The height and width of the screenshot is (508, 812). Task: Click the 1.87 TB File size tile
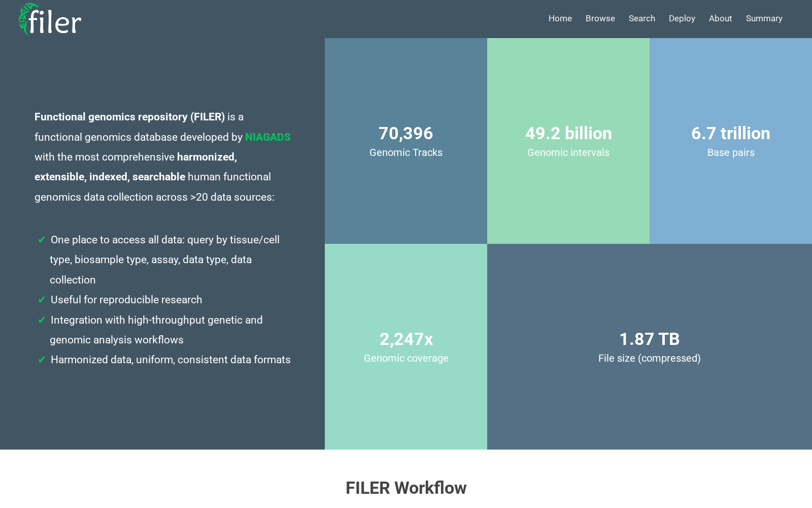[650, 346]
